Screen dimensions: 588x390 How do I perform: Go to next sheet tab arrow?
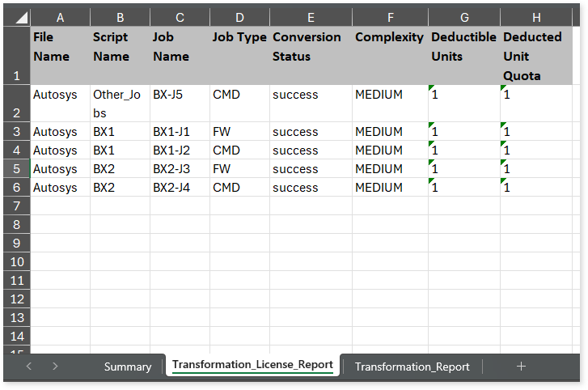(55, 366)
